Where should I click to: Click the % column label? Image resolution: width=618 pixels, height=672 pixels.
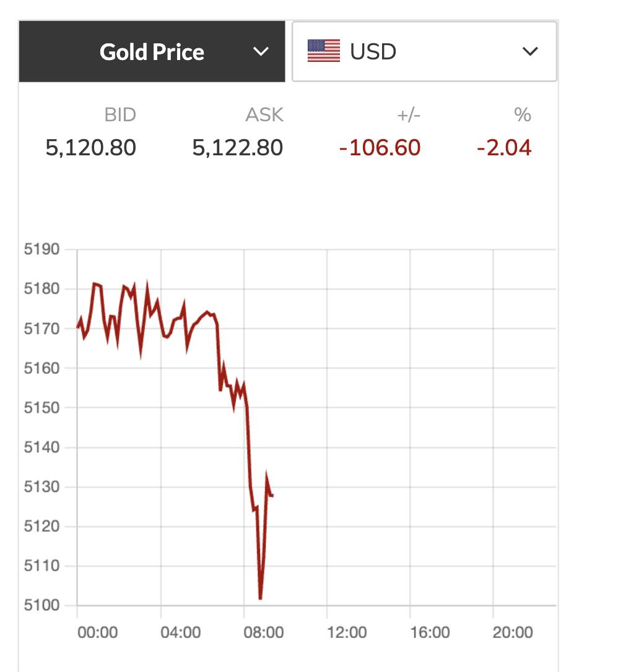522,115
